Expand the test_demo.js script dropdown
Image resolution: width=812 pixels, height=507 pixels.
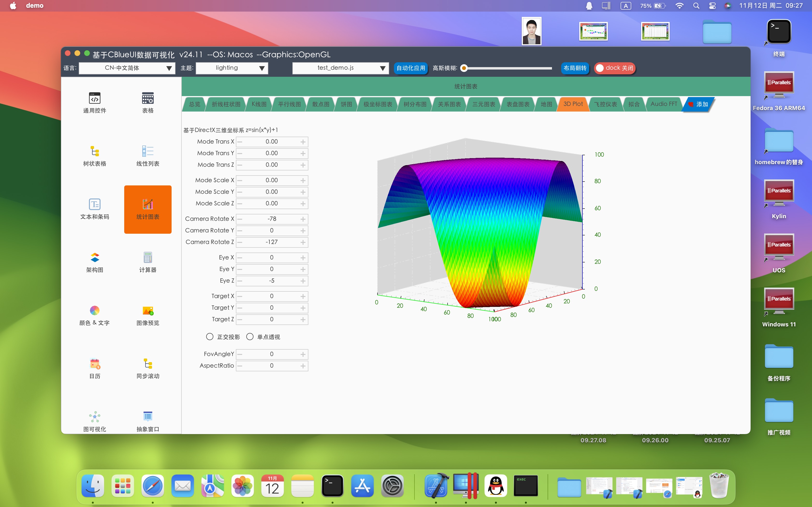tap(340, 68)
